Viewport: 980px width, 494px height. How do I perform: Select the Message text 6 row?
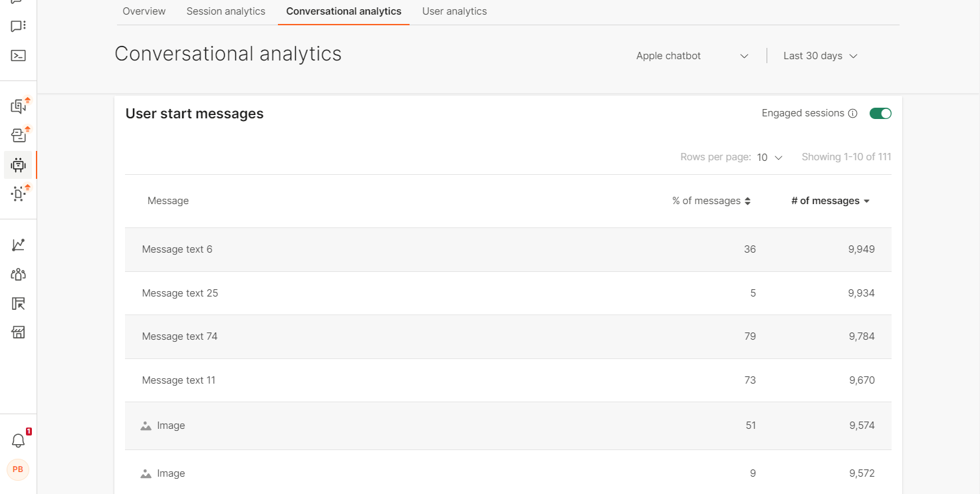177,249
